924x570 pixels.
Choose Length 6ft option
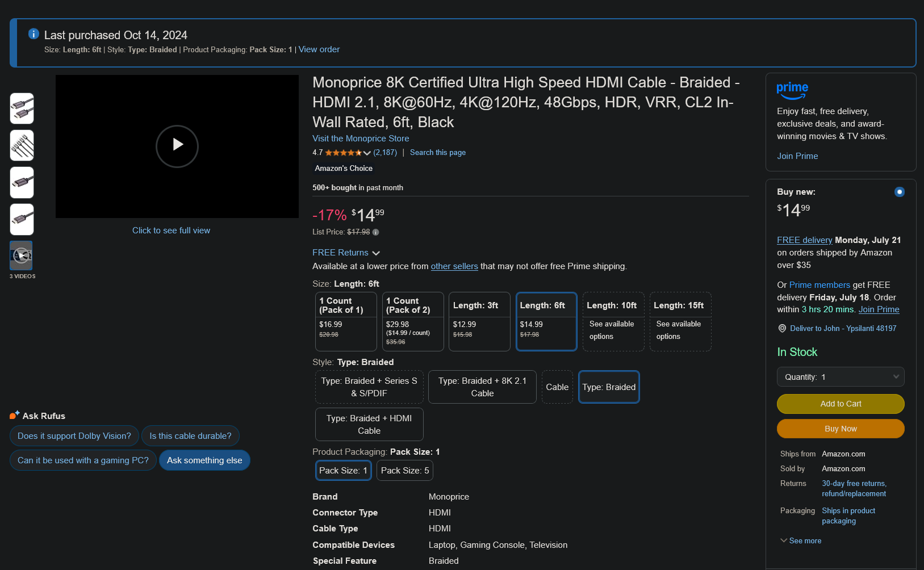(x=546, y=321)
